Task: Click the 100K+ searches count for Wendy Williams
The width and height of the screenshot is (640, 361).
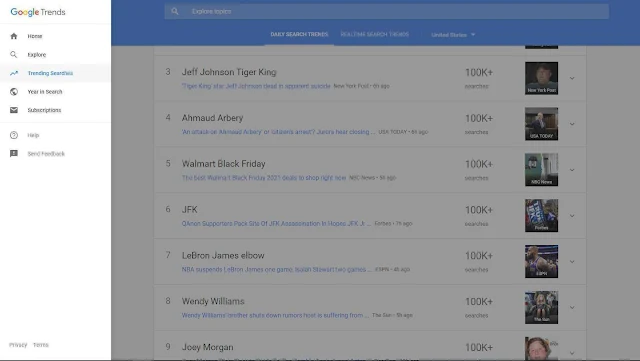Action: 479,307
